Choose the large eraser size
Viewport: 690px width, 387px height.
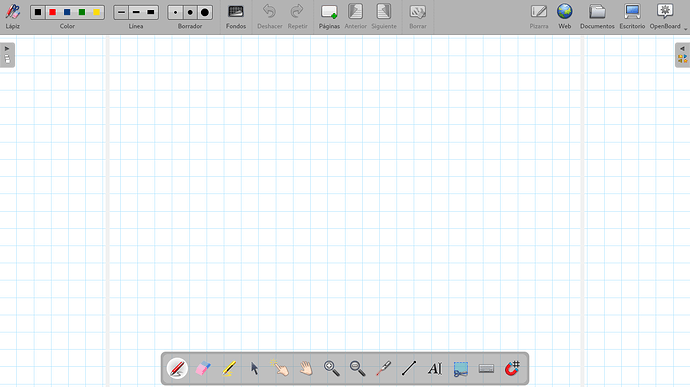[205, 12]
